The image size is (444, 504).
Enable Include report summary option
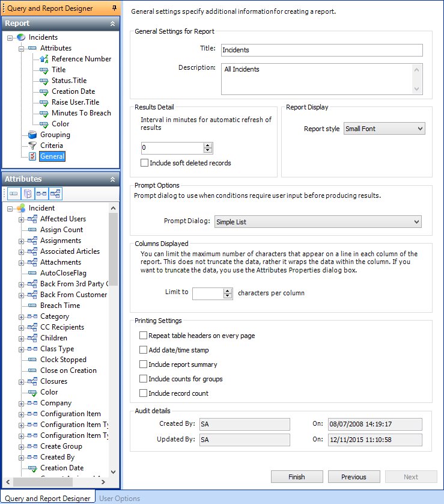pos(143,364)
